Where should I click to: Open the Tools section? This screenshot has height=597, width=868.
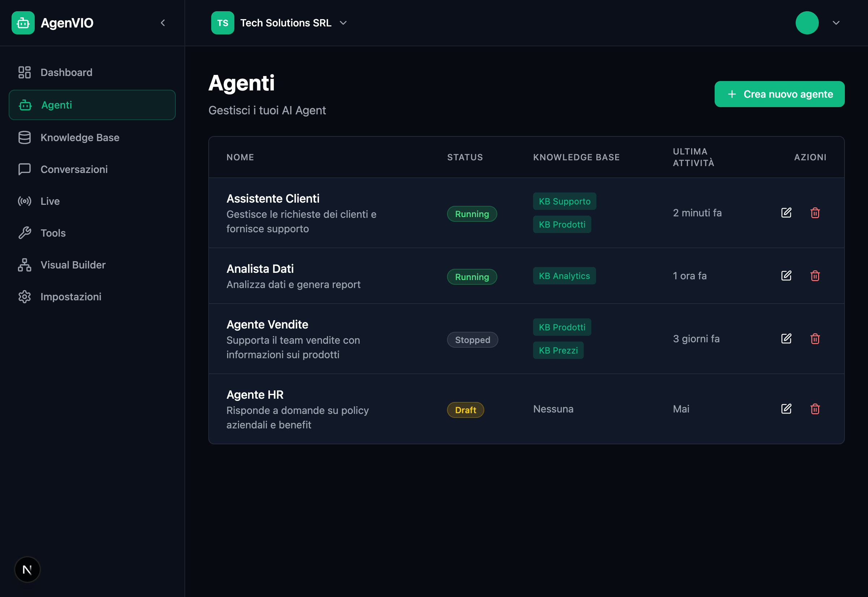tap(53, 233)
